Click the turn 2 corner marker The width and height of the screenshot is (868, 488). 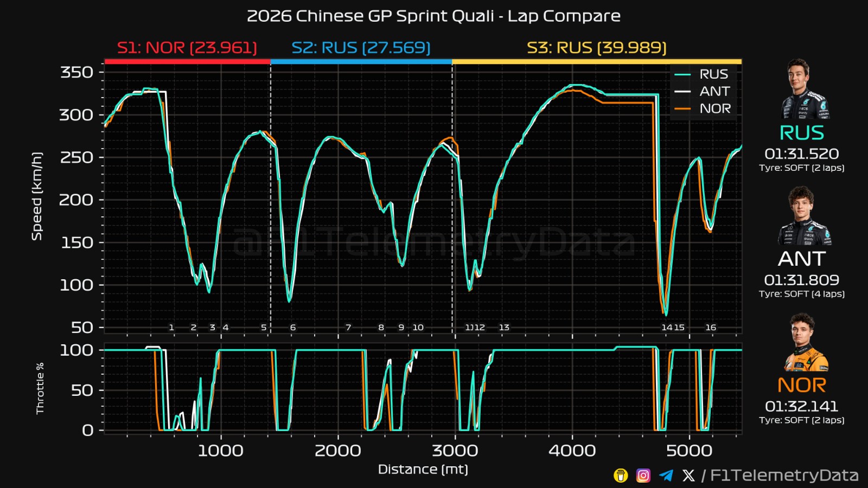[x=194, y=328]
